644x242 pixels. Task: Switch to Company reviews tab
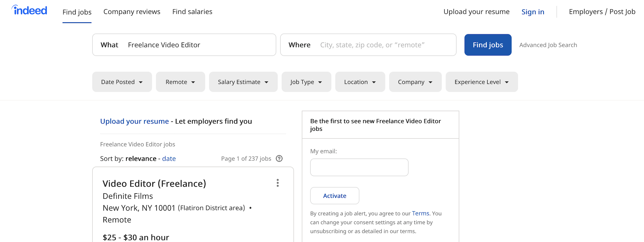click(132, 12)
